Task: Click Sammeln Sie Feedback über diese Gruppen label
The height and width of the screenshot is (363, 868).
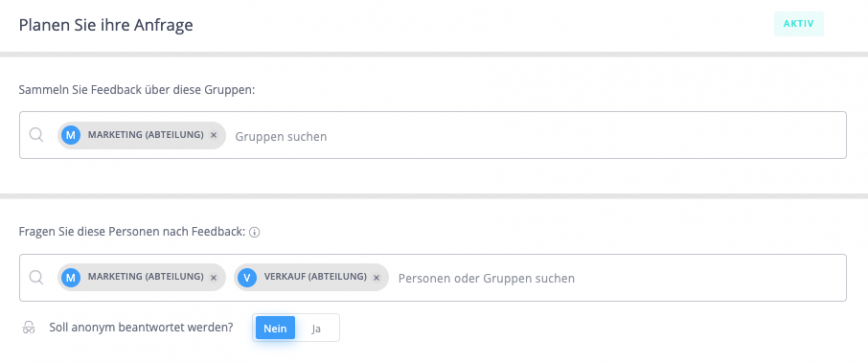Action: (137, 90)
